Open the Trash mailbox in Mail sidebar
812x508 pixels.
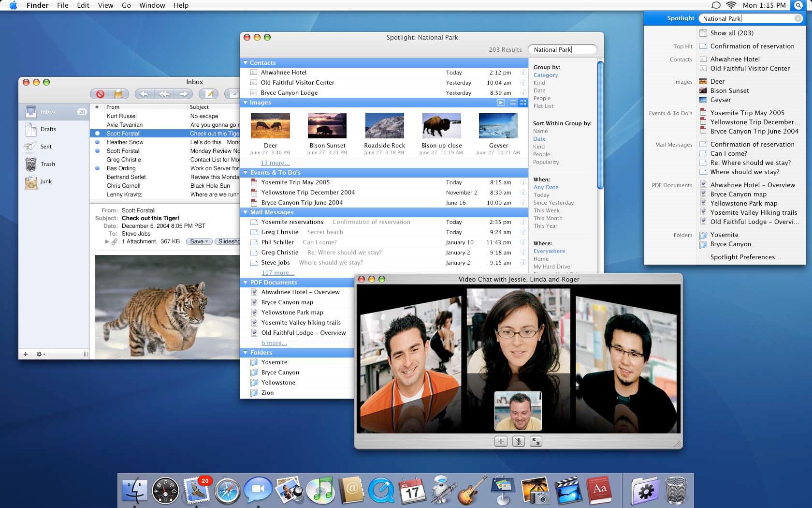(47, 164)
